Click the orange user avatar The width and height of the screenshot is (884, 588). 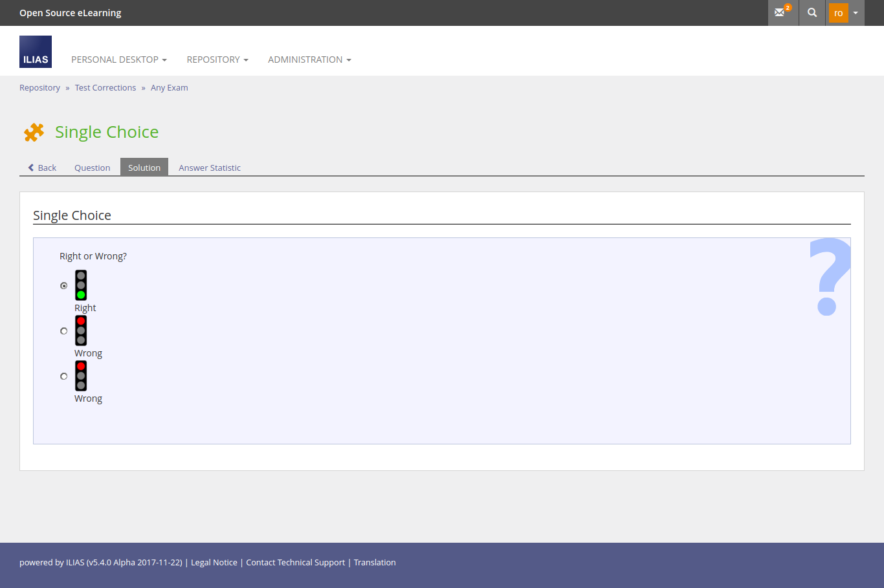[x=838, y=13]
